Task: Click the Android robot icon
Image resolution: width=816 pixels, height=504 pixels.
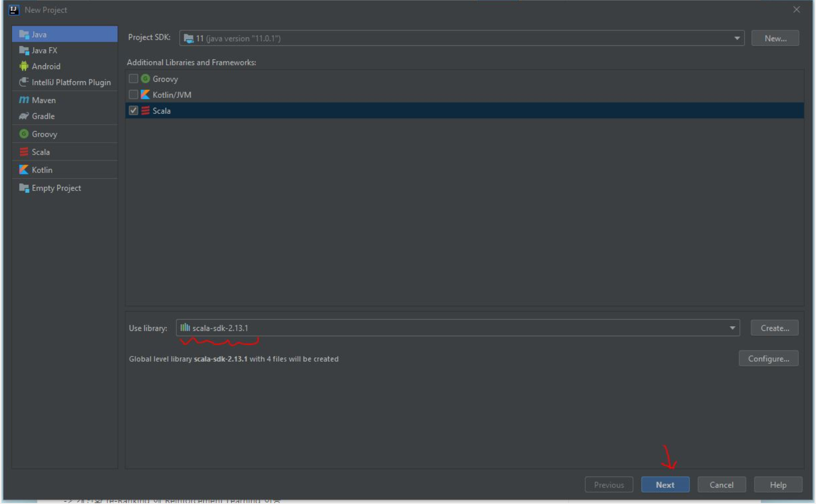Action: (24, 66)
